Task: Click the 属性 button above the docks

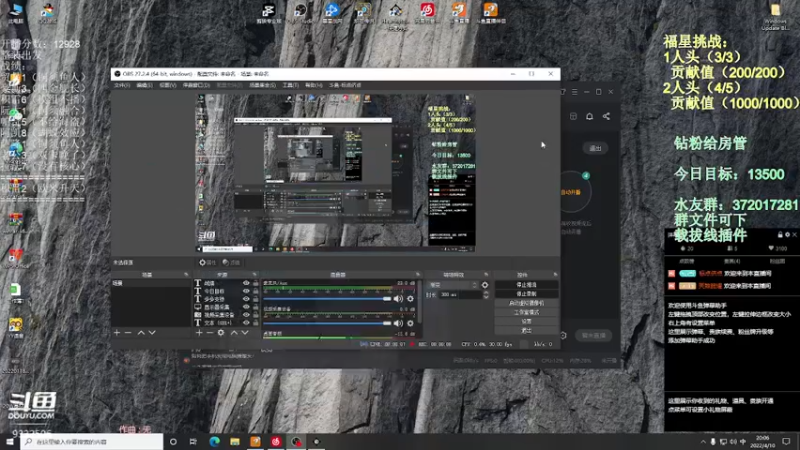Action: coord(208,262)
